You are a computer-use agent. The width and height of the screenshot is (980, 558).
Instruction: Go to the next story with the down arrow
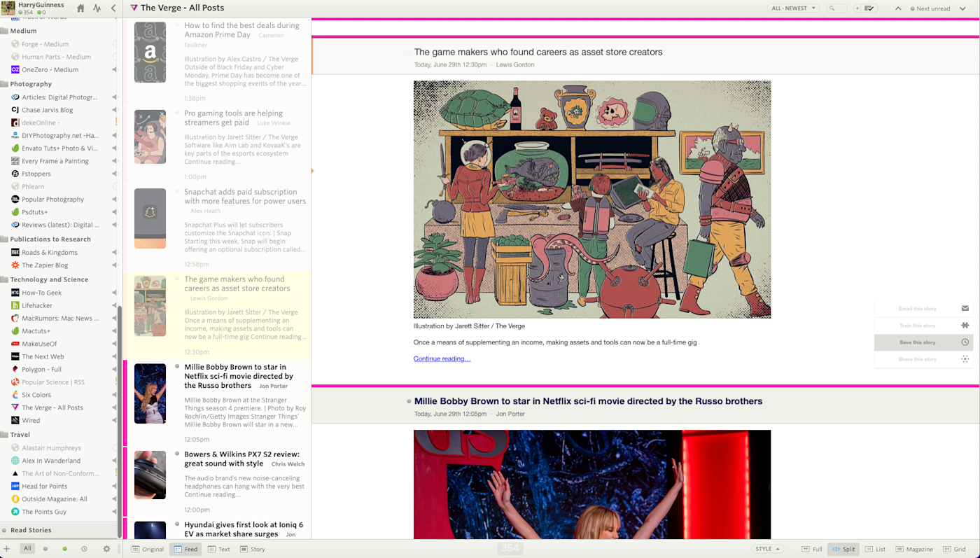(x=962, y=8)
